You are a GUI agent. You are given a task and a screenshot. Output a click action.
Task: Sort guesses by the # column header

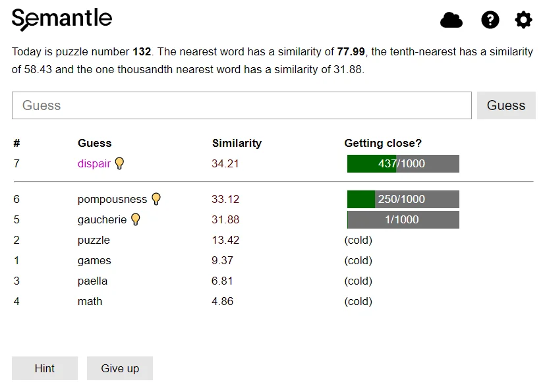click(16, 143)
